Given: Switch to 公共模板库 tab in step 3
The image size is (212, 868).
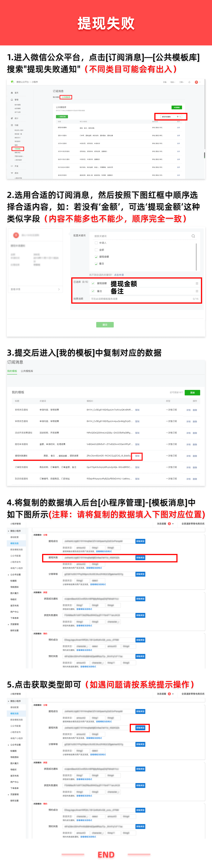Looking at the screenshot, I should (27, 371).
